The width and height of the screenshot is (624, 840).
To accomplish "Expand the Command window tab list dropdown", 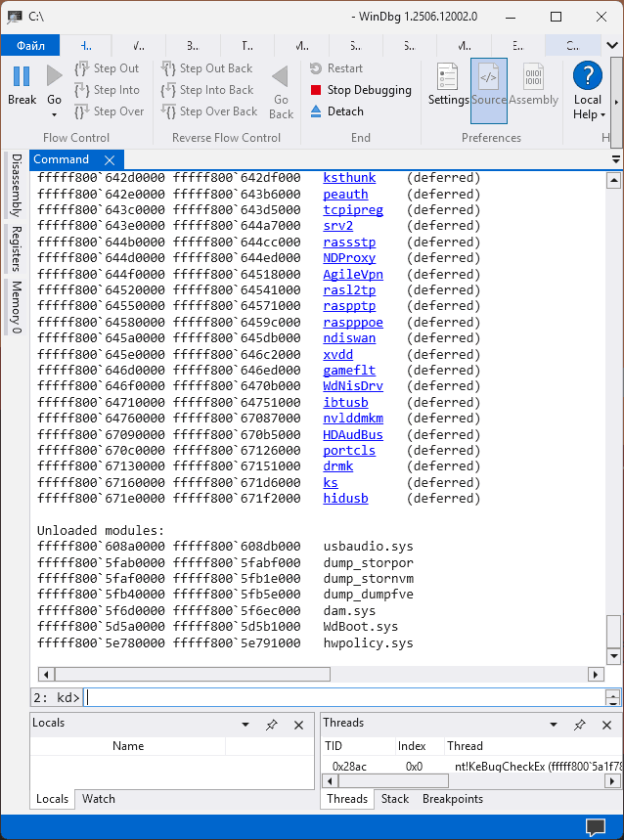I will click(616, 159).
